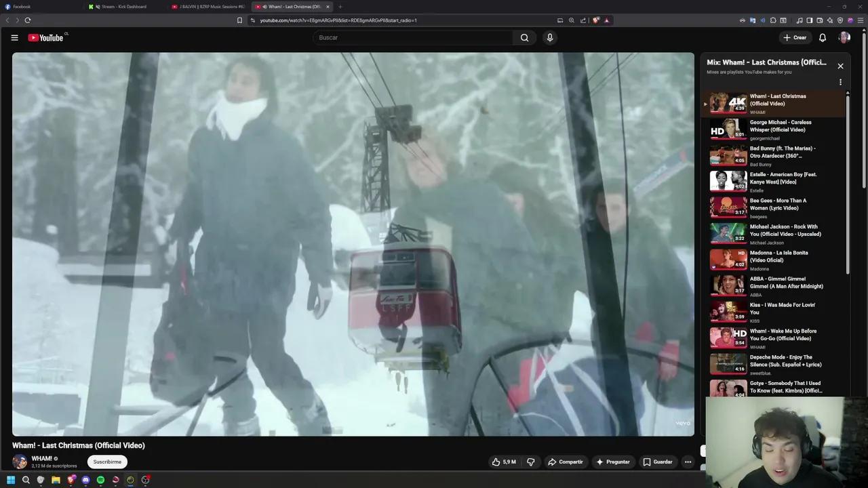Play Bad Bunny - Otro Atardecer from playlist
The height and width of the screenshot is (488, 868).
pyautogui.click(x=773, y=156)
